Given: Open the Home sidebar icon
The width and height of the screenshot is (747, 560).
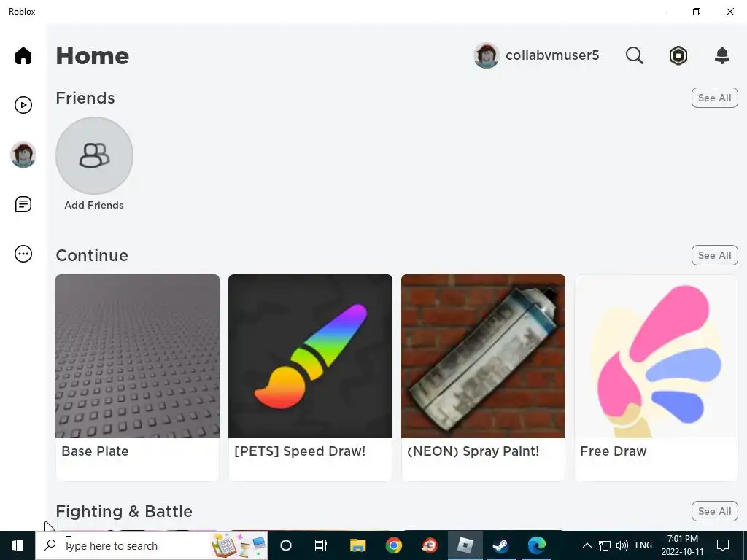Looking at the screenshot, I should [x=23, y=55].
